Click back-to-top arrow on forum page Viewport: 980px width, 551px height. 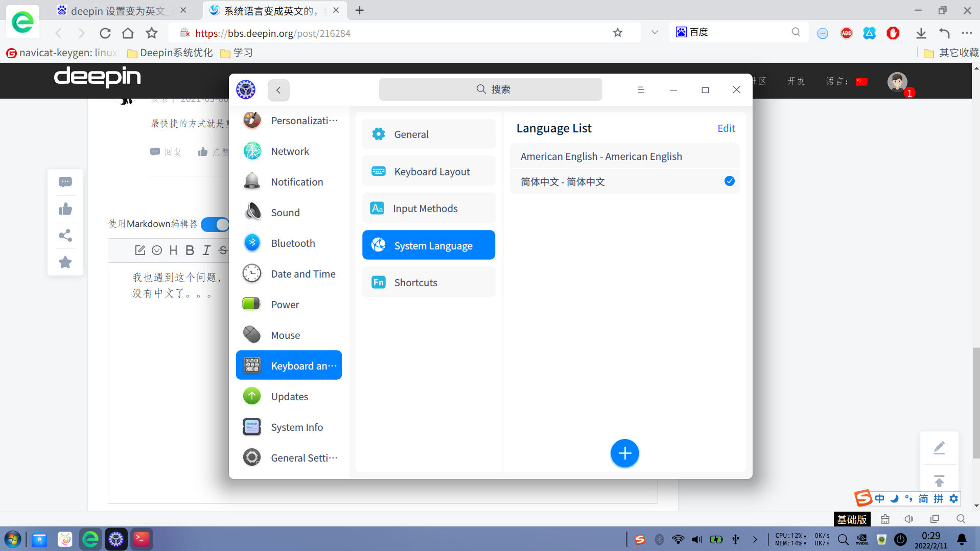click(x=939, y=481)
